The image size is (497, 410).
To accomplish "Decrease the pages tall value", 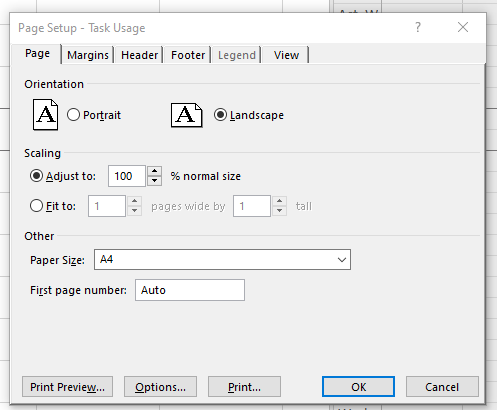I will pos(279,211).
